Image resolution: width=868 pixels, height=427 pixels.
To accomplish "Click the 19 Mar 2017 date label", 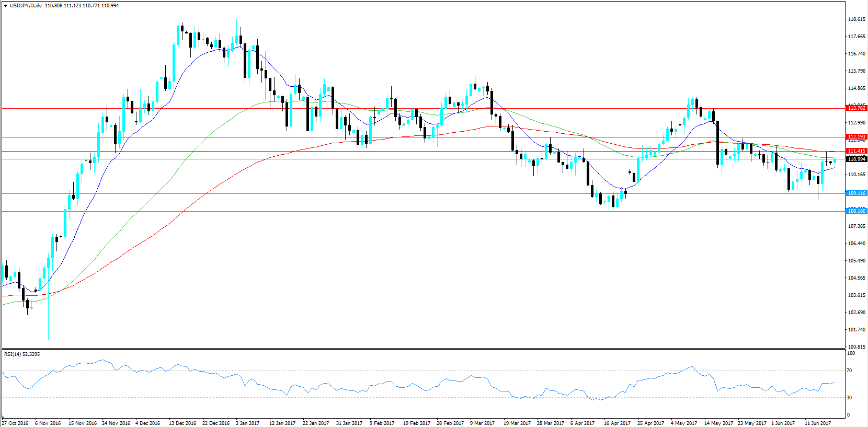I will [x=517, y=423].
